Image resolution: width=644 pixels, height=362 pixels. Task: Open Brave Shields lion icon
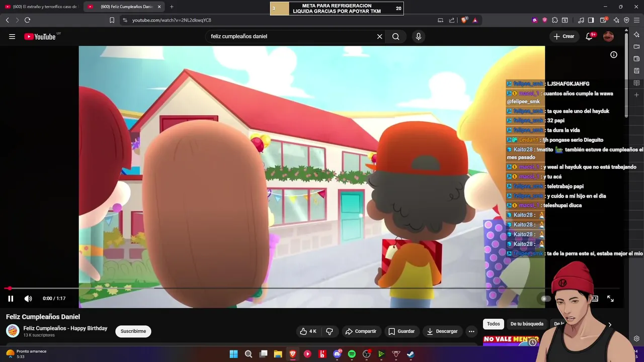pos(464,20)
